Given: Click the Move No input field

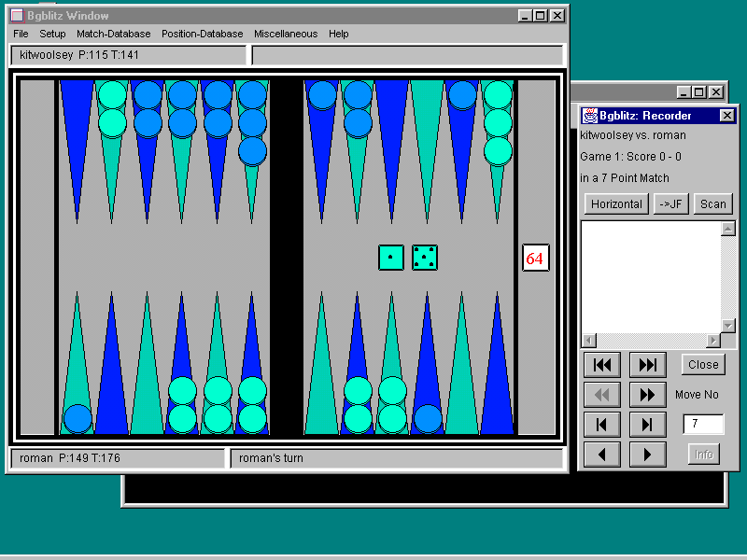Looking at the screenshot, I should click(x=704, y=424).
